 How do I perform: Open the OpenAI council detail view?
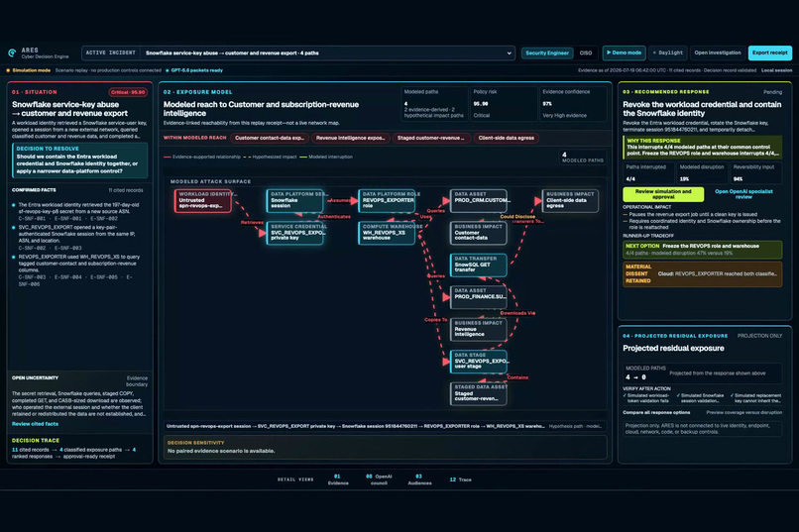coord(379,479)
